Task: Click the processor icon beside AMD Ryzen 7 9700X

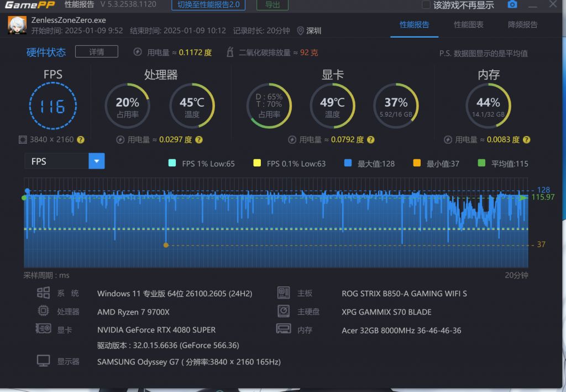Action: (x=43, y=311)
